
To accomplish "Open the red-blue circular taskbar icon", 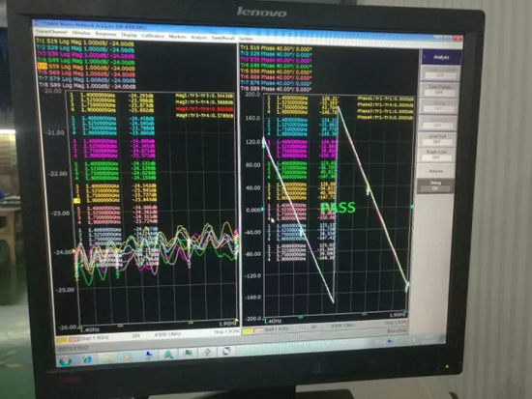I will coord(226,352).
